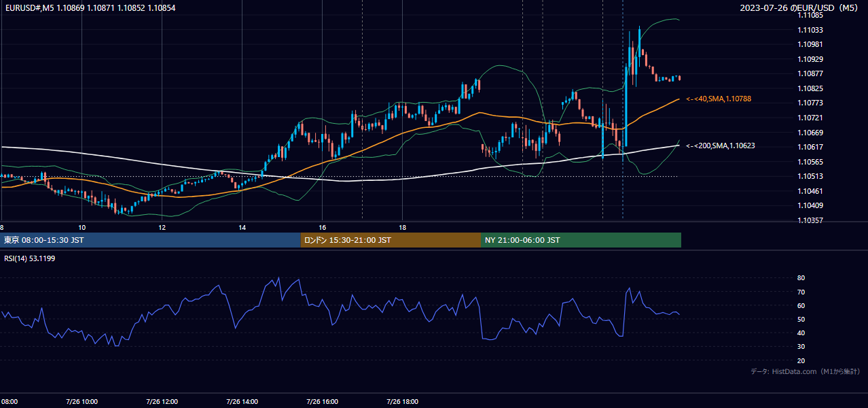This screenshot has height=408, width=868.
Task: Click the 7/26 10:00 bottom time label
Action: coord(82,401)
